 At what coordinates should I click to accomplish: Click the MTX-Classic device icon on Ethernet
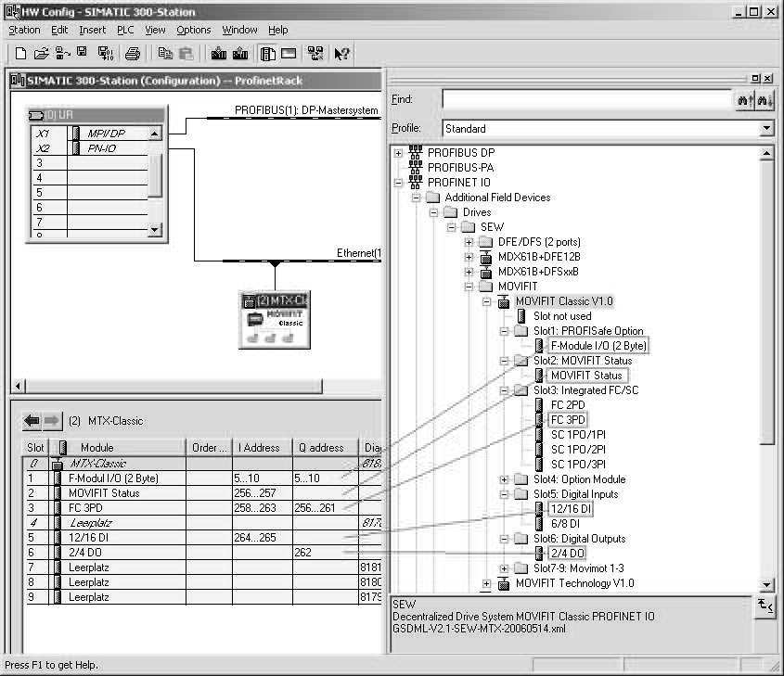[275, 320]
